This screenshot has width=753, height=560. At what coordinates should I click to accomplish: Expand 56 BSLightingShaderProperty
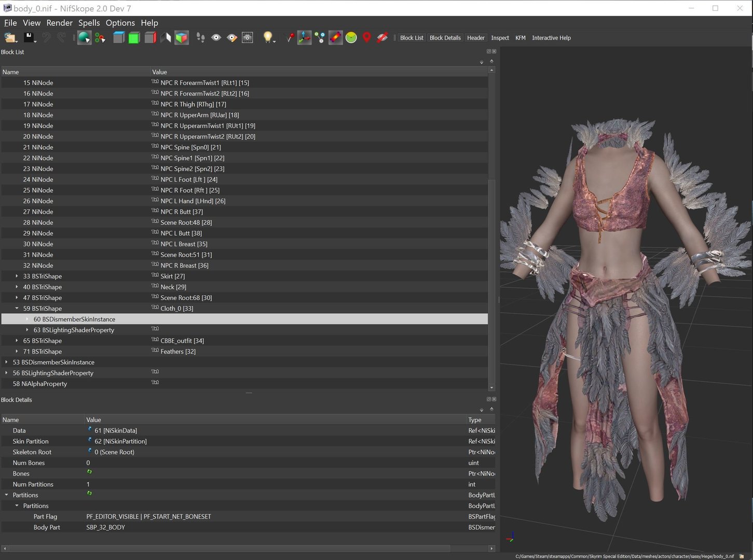tap(6, 373)
